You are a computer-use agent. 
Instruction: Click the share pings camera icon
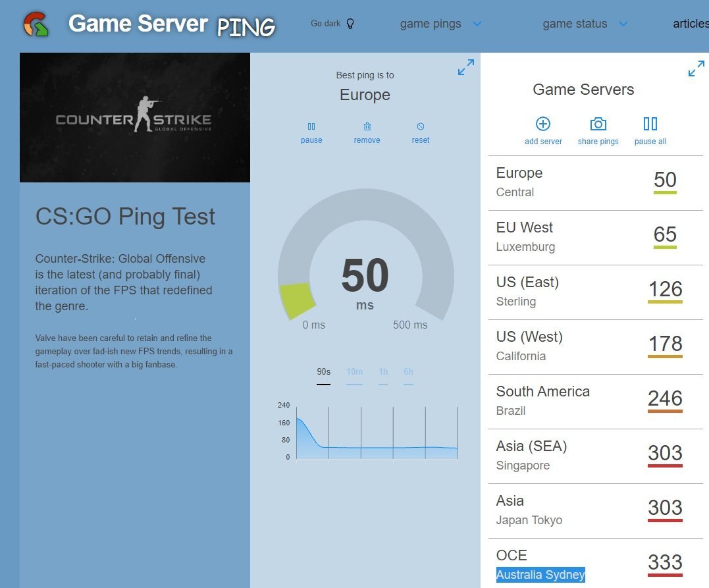598,124
